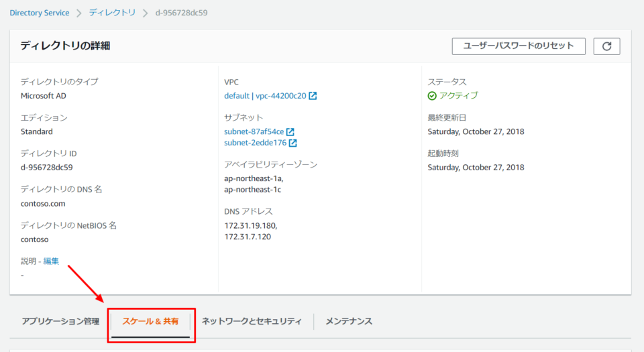Click the green アクティブ status check icon
The image size is (644, 352).
(x=432, y=96)
